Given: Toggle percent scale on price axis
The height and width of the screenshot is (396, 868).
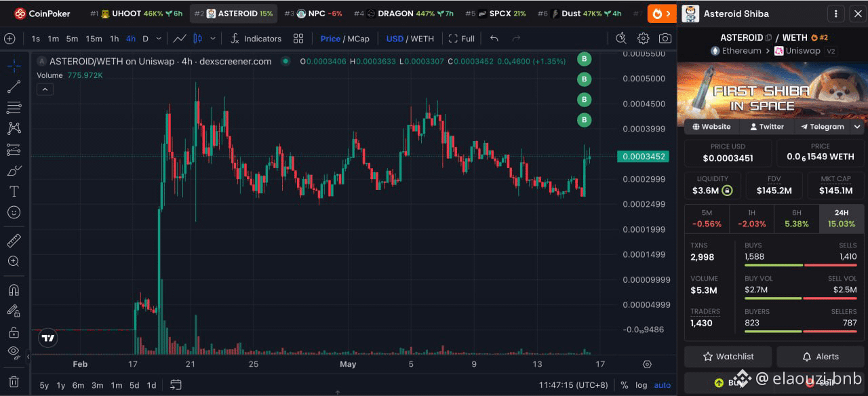Looking at the screenshot, I should point(624,385).
